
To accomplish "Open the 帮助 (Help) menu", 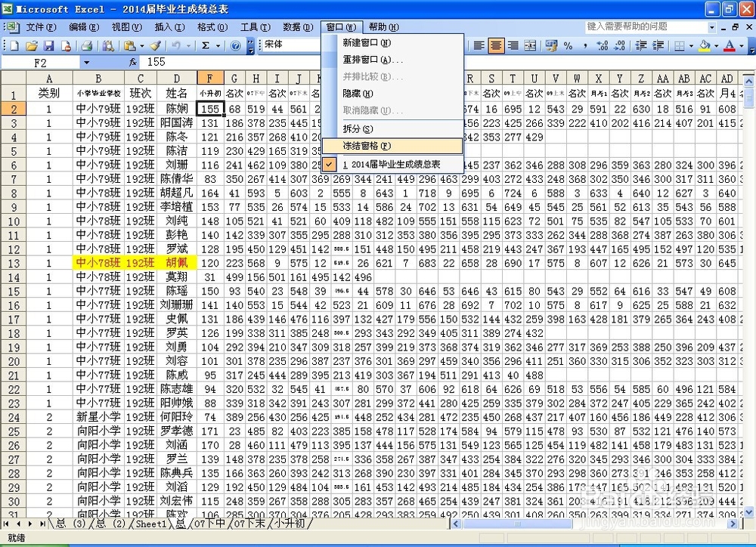I will click(382, 26).
